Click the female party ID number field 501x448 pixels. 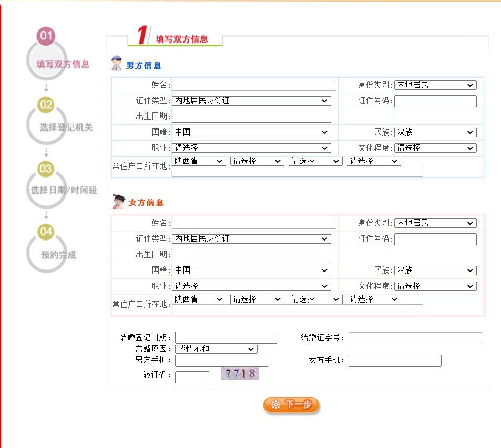435,239
